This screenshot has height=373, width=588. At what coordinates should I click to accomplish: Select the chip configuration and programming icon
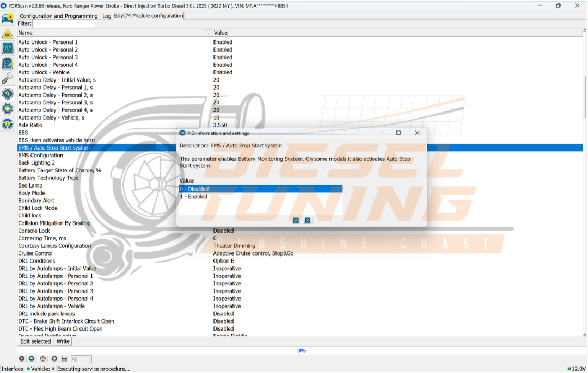(x=8, y=94)
